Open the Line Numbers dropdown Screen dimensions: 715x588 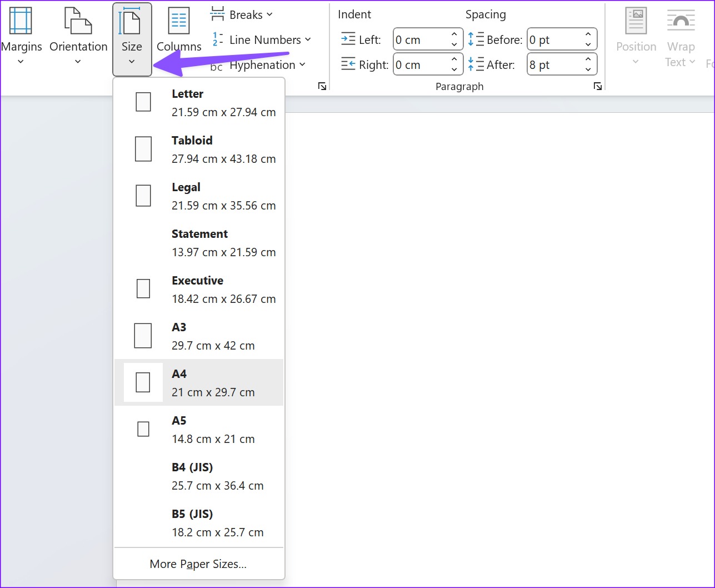pos(261,40)
